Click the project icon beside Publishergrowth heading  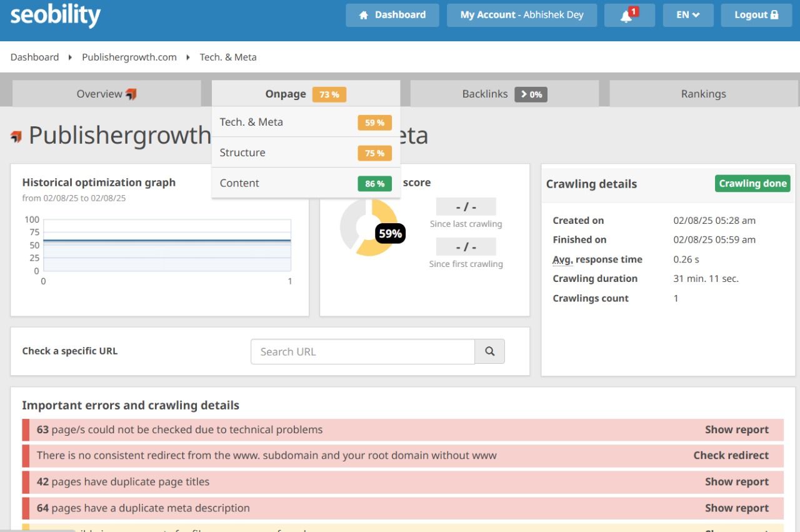(16, 136)
